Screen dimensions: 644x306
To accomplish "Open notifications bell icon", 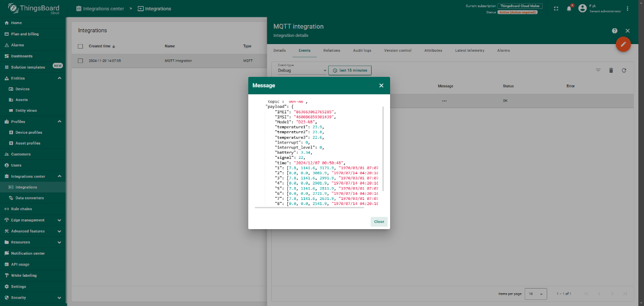I will click(569, 9).
